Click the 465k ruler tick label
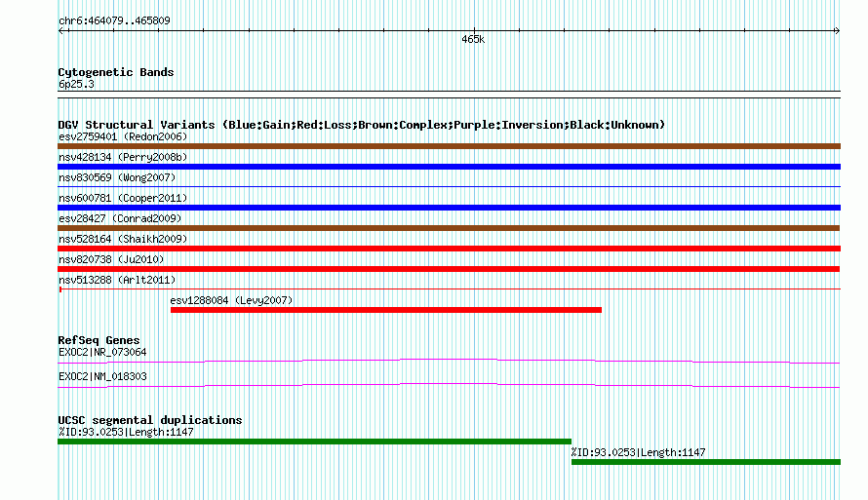Image resolution: width=868 pixels, height=500 pixels. point(473,40)
